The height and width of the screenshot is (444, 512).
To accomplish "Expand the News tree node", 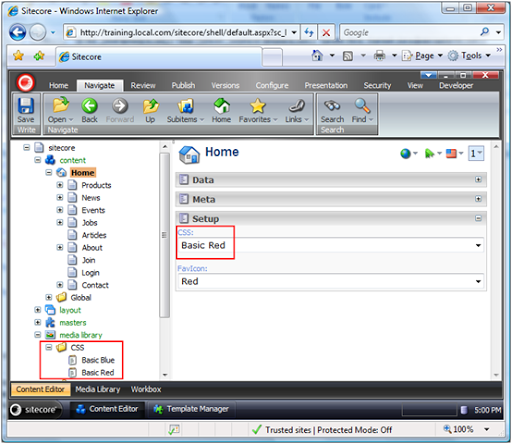I will click(60, 198).
